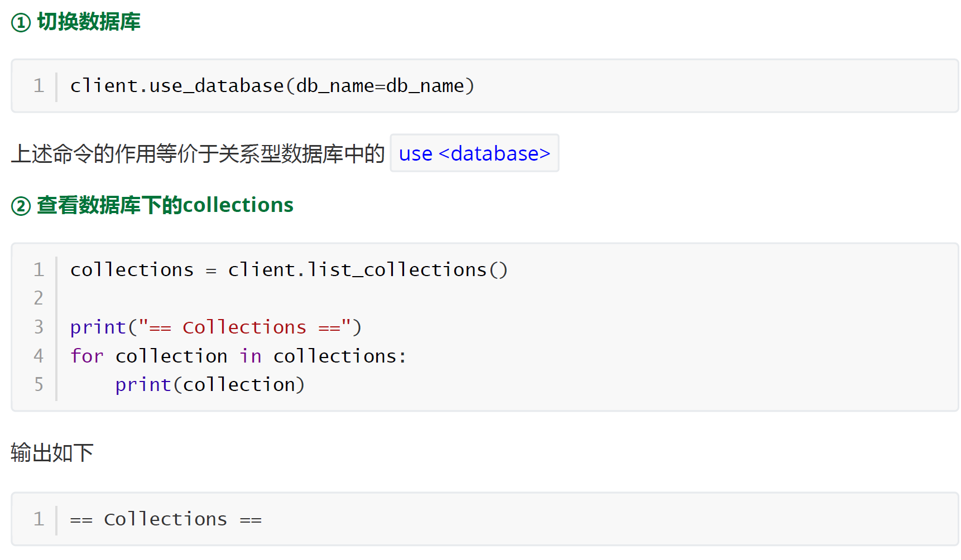Click line number 1 of use_database block

coord(39,86)
